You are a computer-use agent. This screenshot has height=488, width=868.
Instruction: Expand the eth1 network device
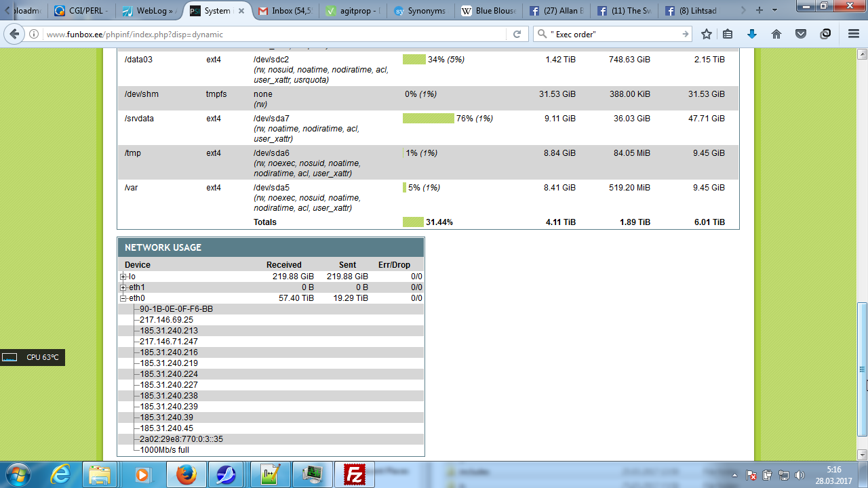123,287
